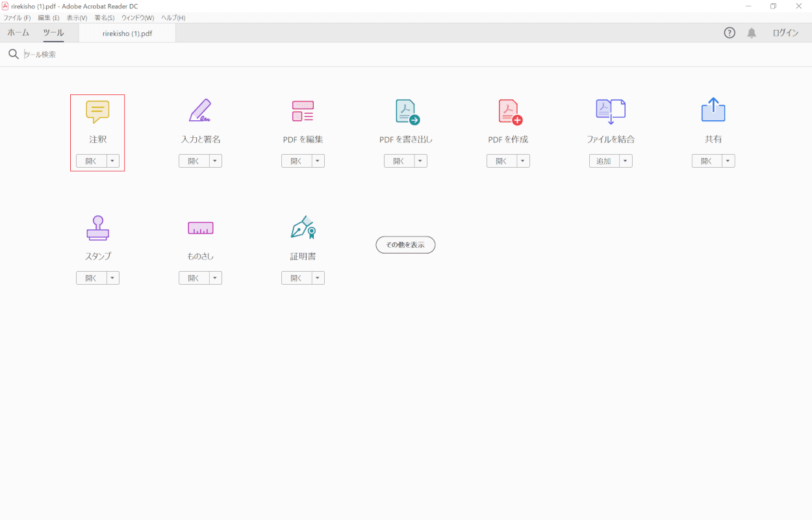Open the ファイル (F) menu
Image resolution: width=812 pixels, height=520 pixels.
pos(17,18)
